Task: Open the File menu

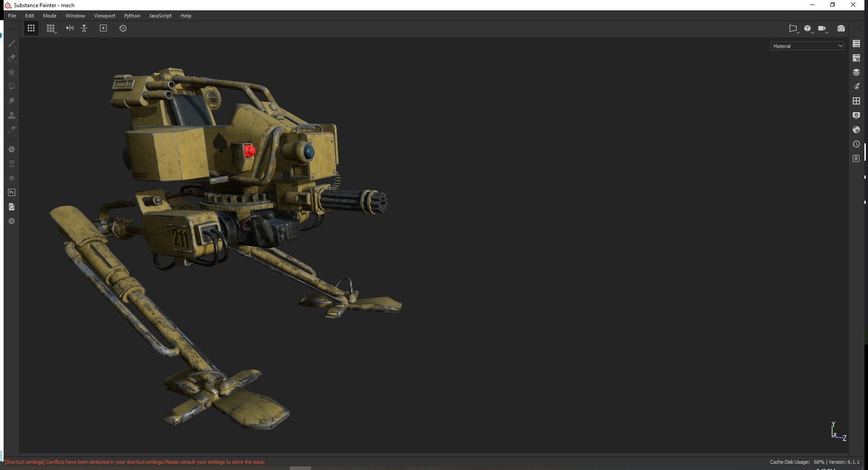Action: (12, 16)
